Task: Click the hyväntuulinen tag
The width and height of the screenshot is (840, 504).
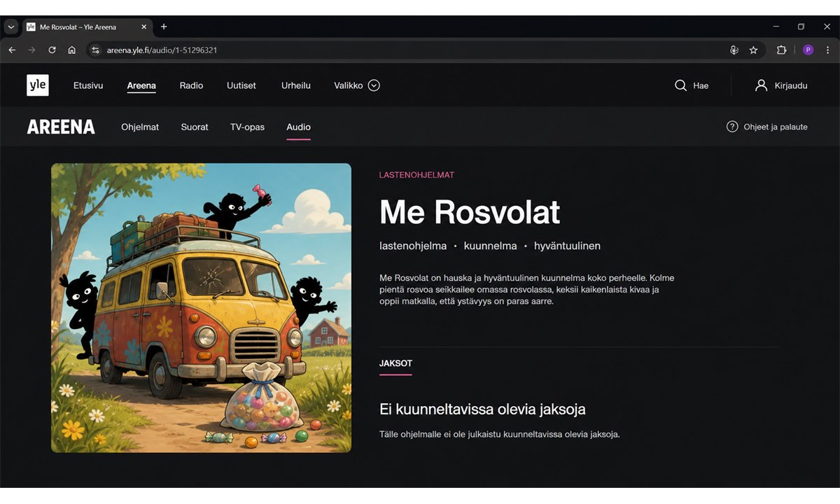Action: [567, 246]
